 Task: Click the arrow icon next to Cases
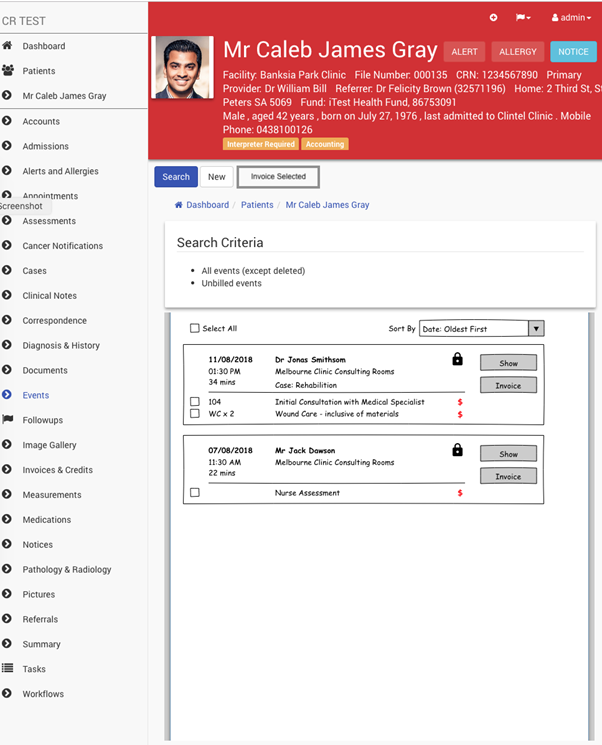7,270
